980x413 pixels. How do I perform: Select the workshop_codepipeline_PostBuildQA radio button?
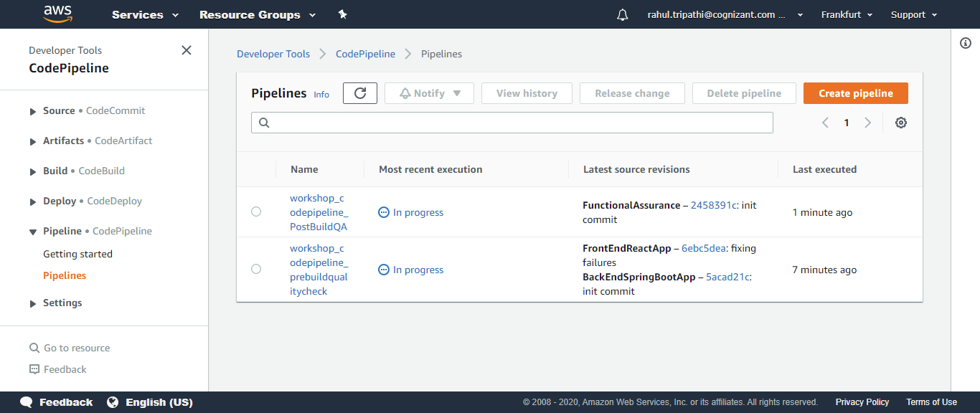tap(256, 212)
